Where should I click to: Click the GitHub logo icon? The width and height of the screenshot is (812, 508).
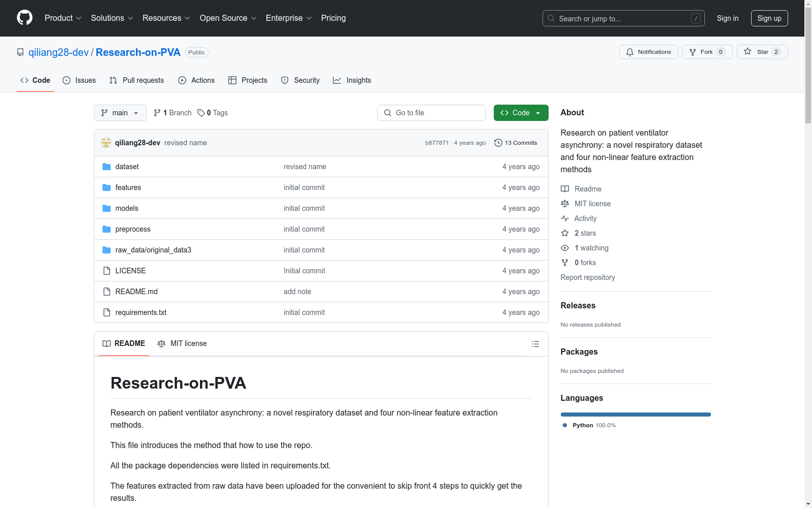click(x=24, y=18)
